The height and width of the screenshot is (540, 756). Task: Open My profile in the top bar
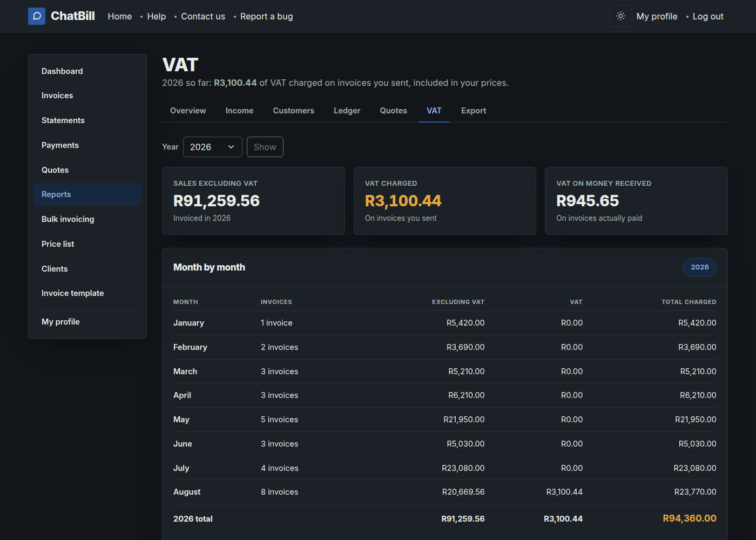click(x=657, y=16)
